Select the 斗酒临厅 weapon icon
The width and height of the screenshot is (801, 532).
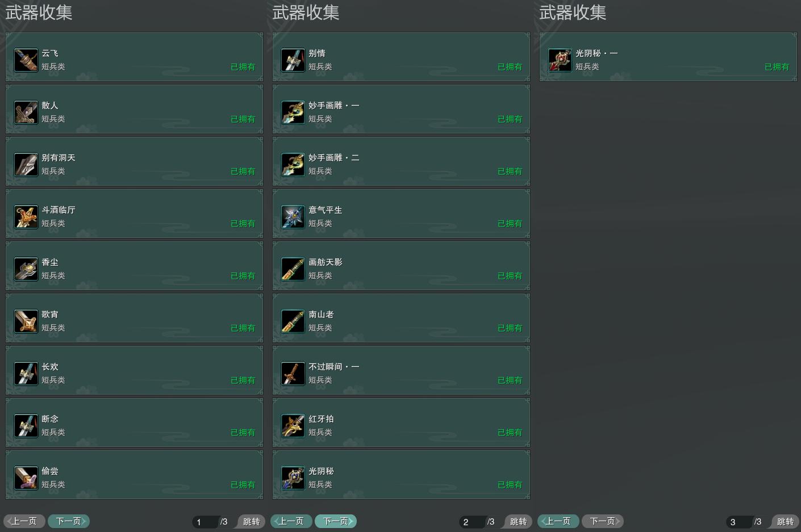(x=26, y=217)
